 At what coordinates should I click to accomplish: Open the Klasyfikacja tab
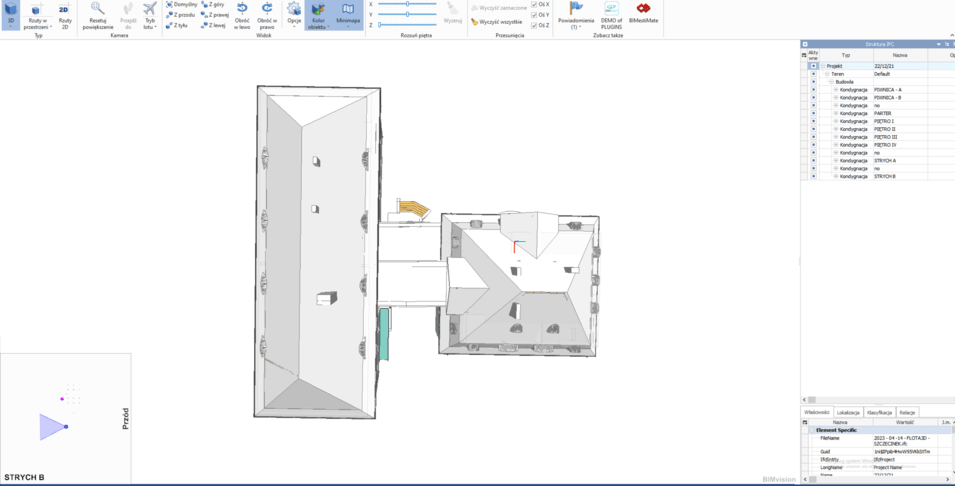point(880,412)
